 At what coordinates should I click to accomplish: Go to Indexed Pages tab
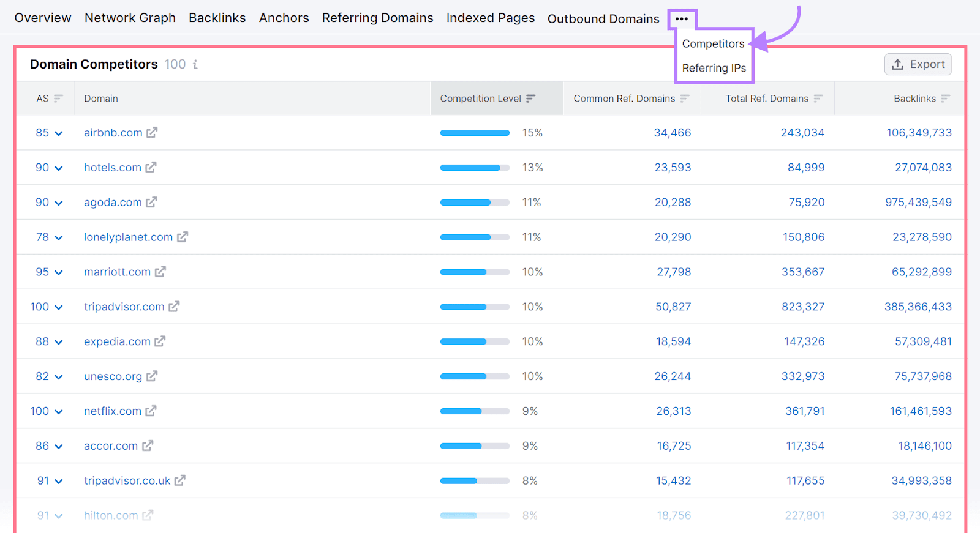coord(491,18)
